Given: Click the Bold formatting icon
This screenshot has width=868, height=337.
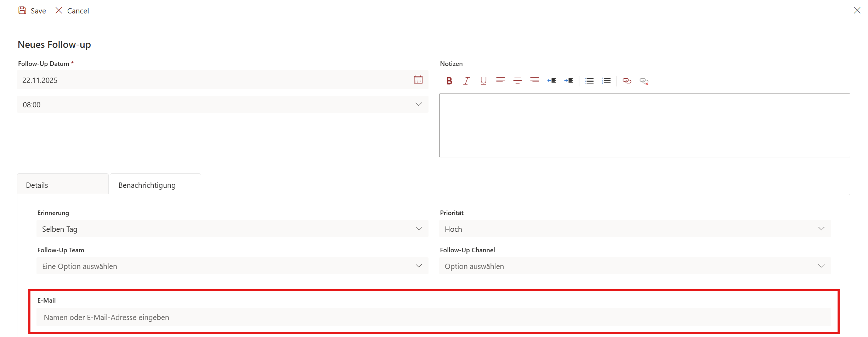Looking at the screenshot, I should (x=449, y=81).
